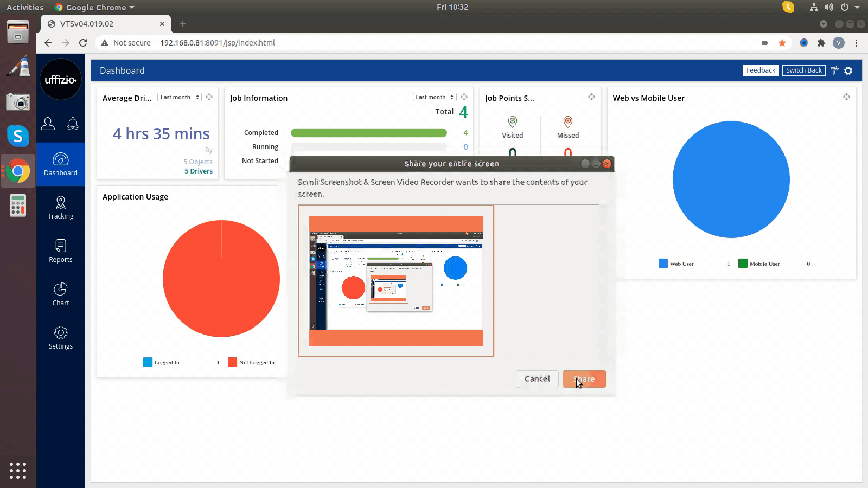Image resolution: width=868 pixels, height=488 pixels.
Task: Open the Chrome extensions puzzle icon
Action: (821, 43)
